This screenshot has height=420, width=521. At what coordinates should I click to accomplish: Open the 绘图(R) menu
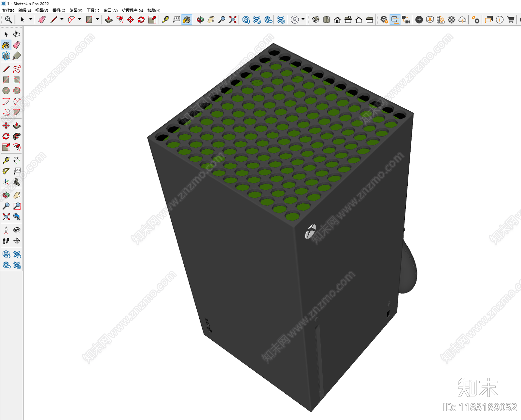[76, 10]
